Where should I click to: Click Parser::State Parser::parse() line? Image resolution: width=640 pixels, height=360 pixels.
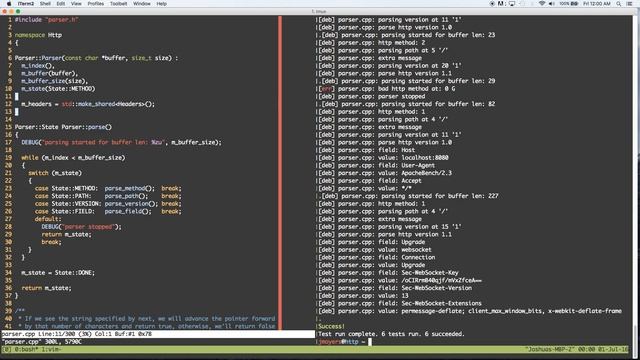63,127
